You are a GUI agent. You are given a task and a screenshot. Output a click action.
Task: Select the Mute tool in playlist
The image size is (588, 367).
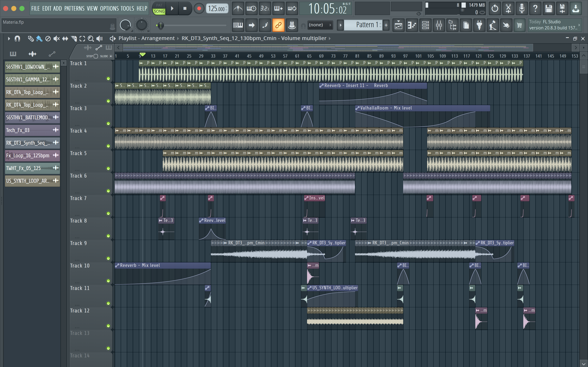click(57, 39)
